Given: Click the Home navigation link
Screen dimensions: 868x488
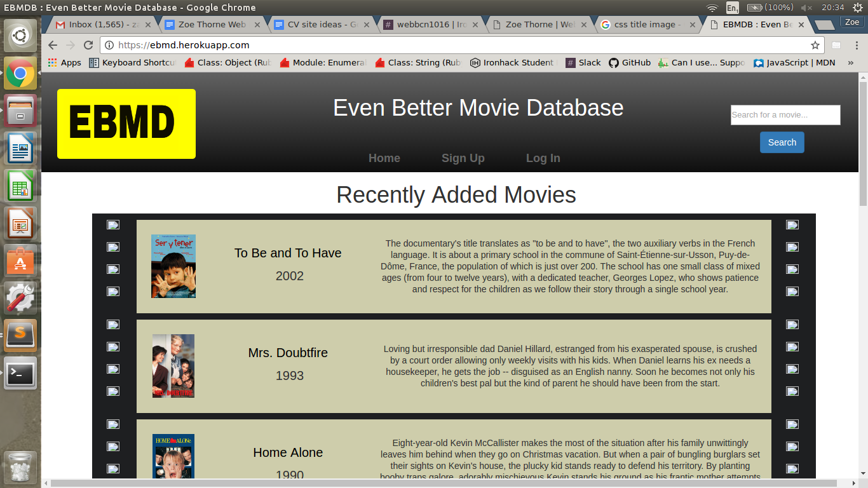Looking at the screenshot, I should coord(384,158).
